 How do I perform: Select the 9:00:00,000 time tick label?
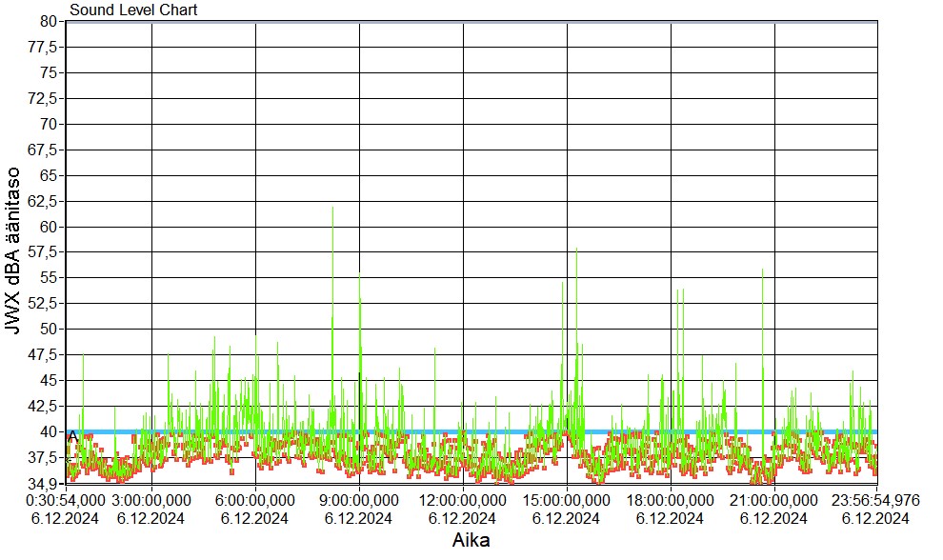coord(359,500)
